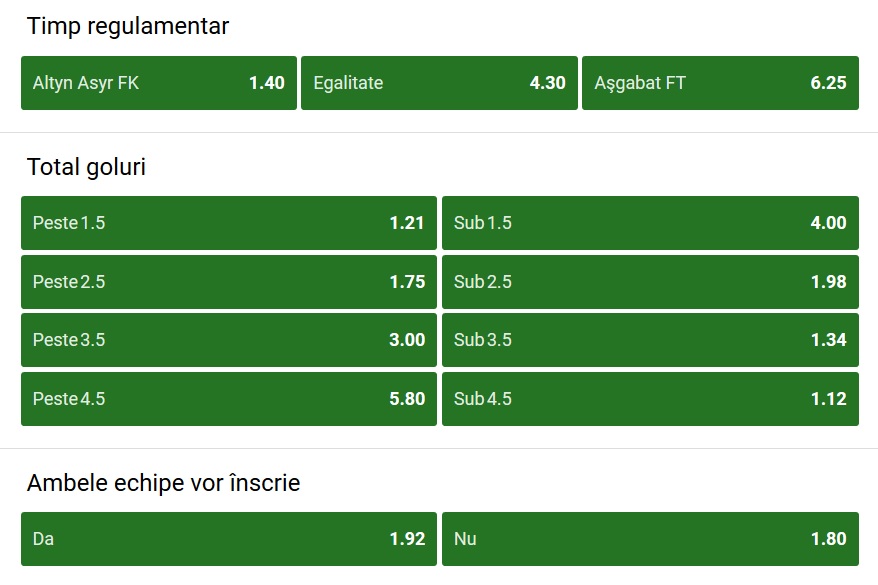The image size is (878, 585).
Task: Click the 1.40 odds value
Action: 267,83
